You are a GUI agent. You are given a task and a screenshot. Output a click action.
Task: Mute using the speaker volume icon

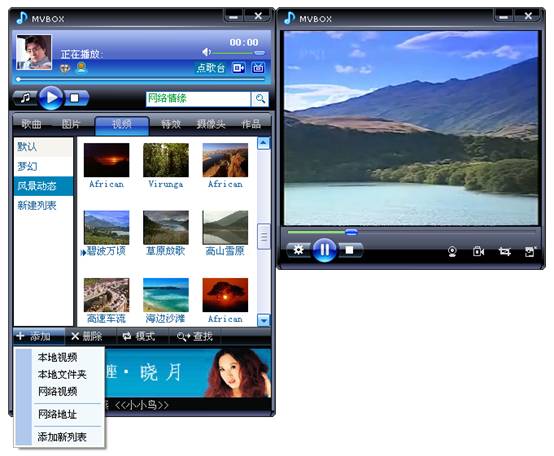(206, 52)
